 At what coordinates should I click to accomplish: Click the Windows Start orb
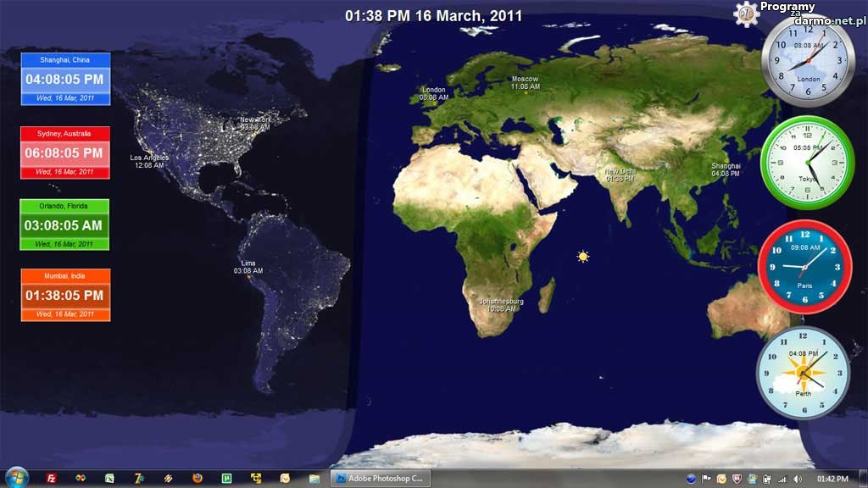click(15, 478)
